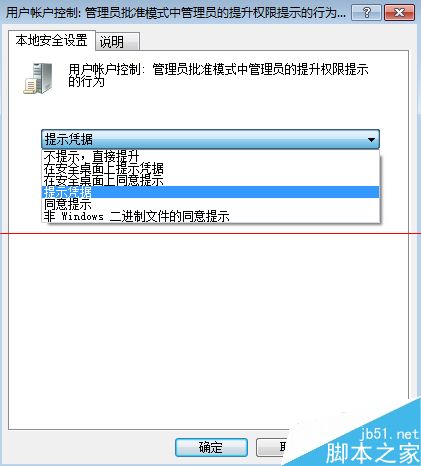Open the 提示凭据 combo box
Image resolution: width=421 pixels, height=466 pixels.
point(210,139)
